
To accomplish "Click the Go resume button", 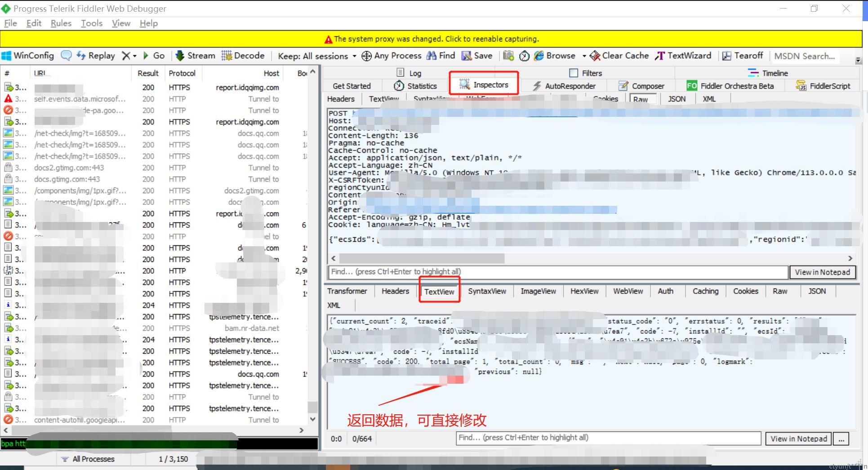I will pyautogui.click(x=154, y=56).
